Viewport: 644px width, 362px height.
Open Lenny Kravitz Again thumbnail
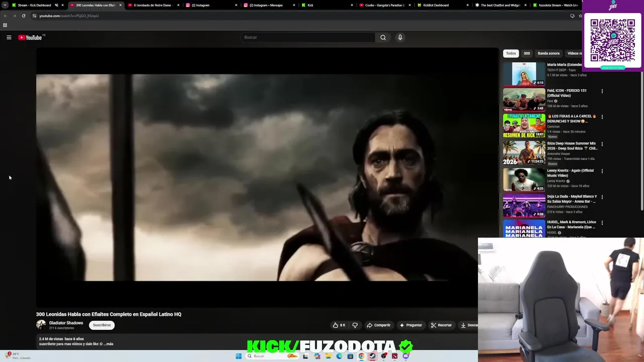524,179
